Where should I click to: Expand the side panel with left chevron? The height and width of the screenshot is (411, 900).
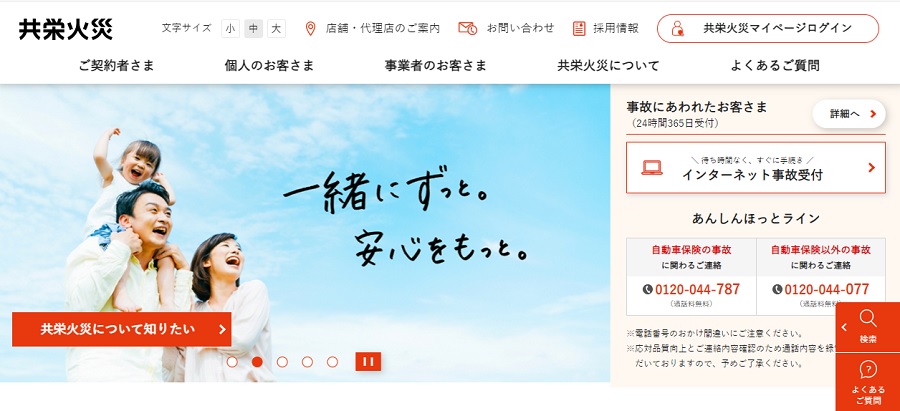pos(844,327)
